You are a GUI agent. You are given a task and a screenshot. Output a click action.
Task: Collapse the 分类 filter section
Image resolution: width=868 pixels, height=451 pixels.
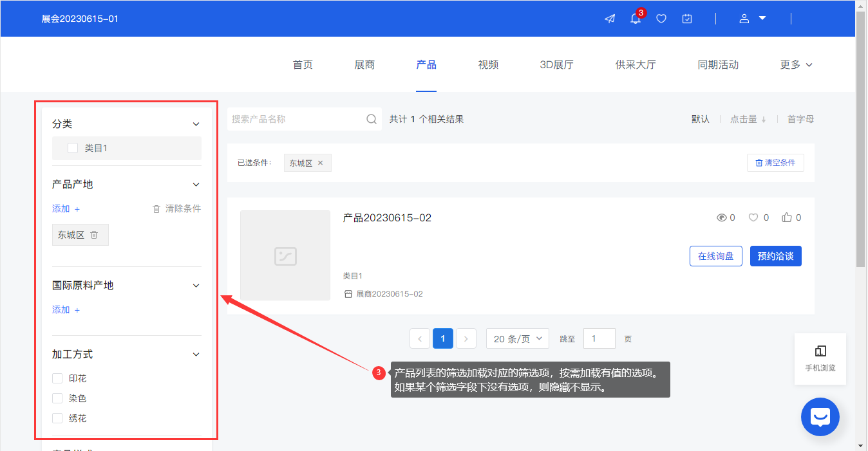196,124
